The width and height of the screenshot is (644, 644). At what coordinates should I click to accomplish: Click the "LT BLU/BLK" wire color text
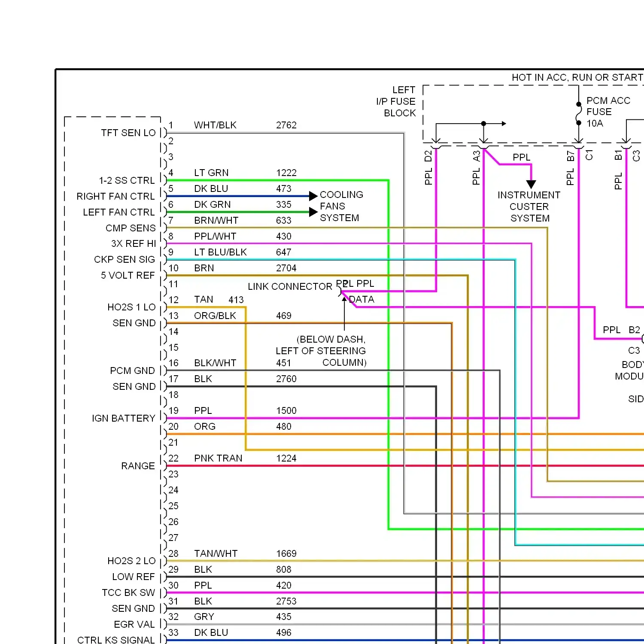coord(220,252)
